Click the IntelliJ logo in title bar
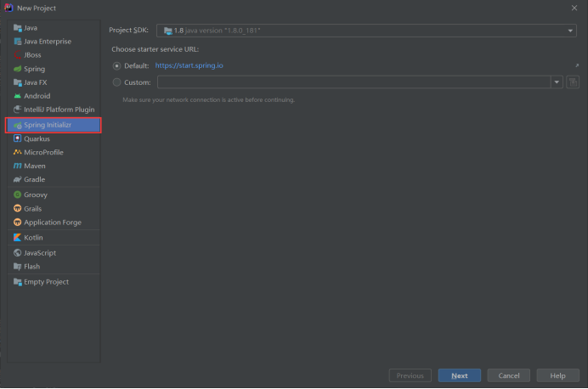588x389 pixels. [x=8, y=8]
